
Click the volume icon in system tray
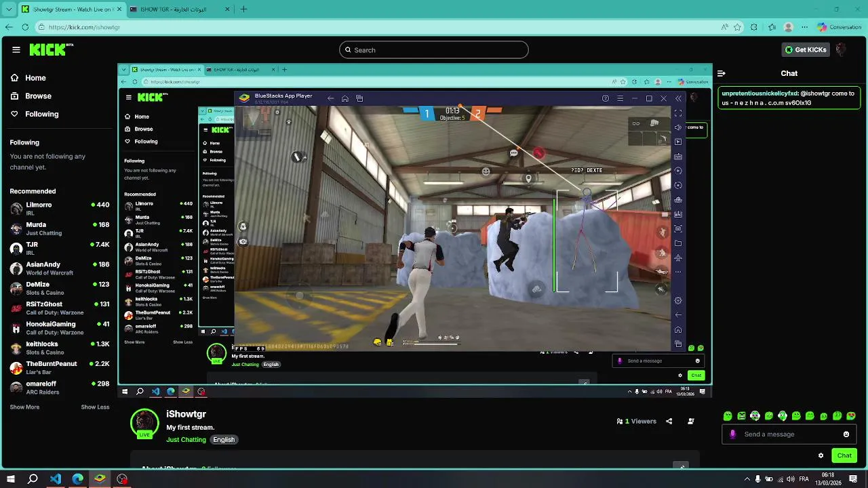click(x=791, y=479)
